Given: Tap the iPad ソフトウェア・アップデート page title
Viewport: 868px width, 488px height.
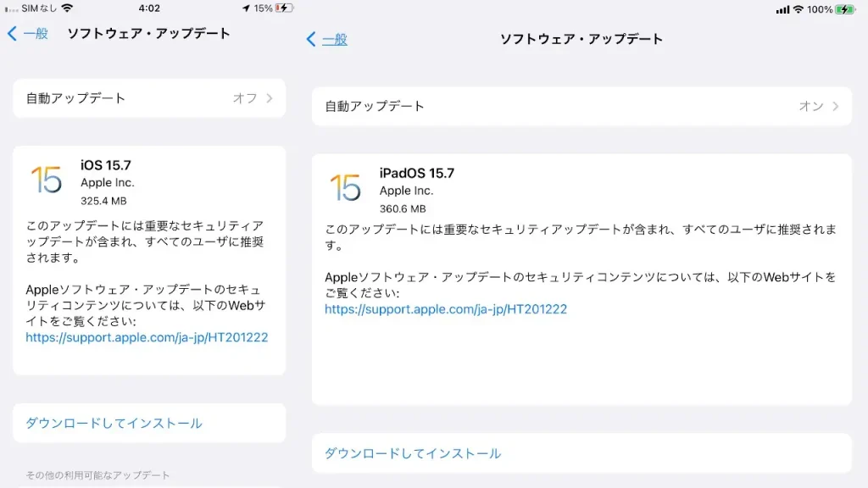Looking at the screenshot, I should 581,39.
